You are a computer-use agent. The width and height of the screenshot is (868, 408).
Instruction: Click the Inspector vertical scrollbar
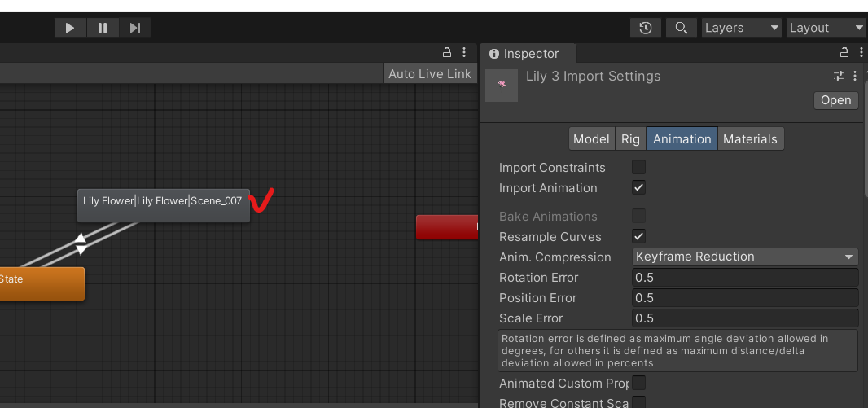pyautogui.click(x=866, y=138)
